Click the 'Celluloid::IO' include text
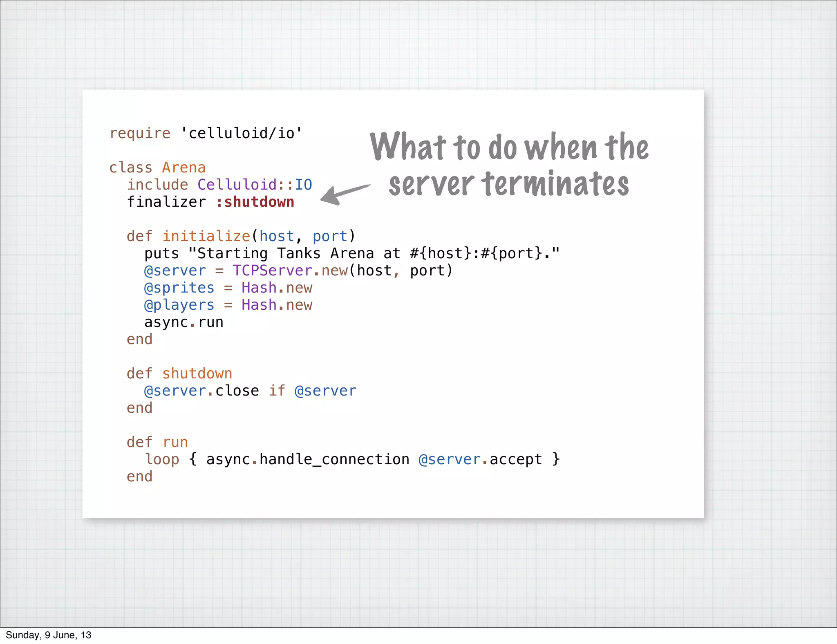The height and width of the screenshot is (644, 837). pos(255,185)
